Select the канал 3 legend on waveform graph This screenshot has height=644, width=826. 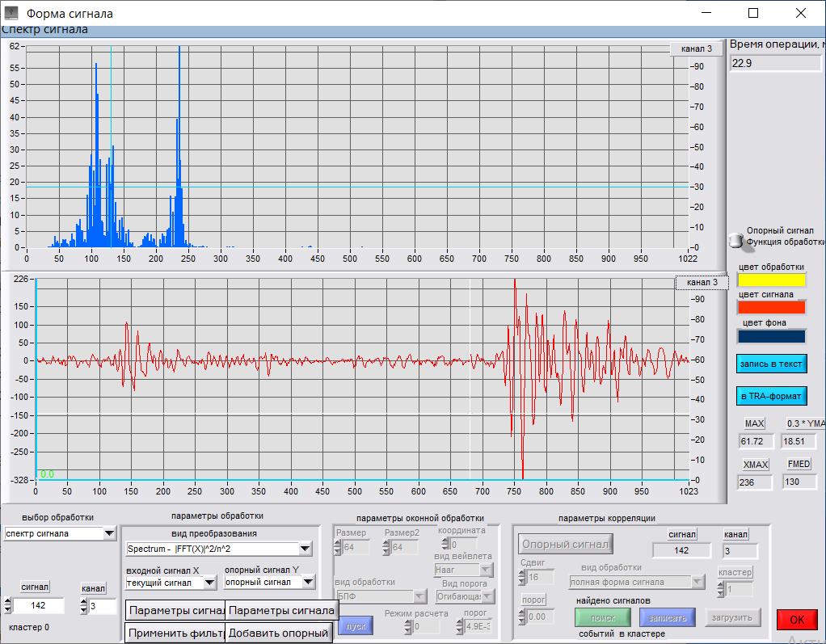tap(702, 282)
